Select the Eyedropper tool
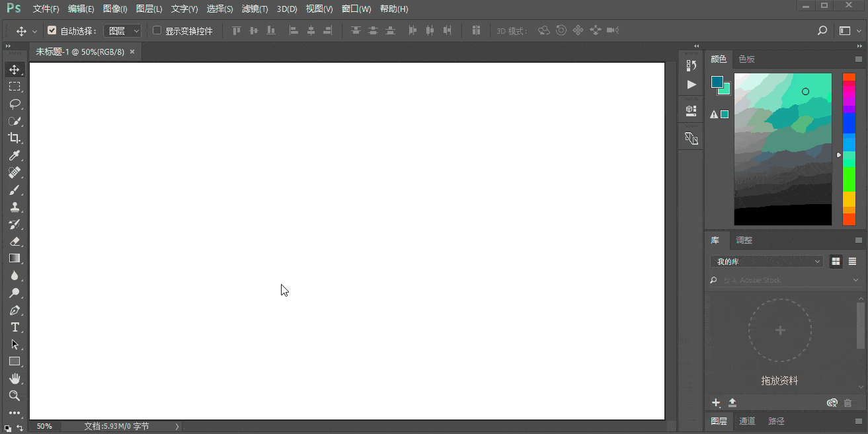 click(x=15, y=155)
